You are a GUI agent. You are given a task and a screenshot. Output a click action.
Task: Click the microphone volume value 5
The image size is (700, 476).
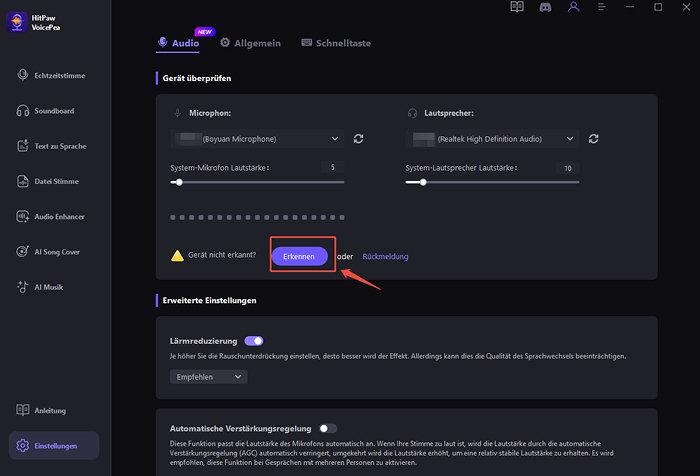(x=333, y=167)
